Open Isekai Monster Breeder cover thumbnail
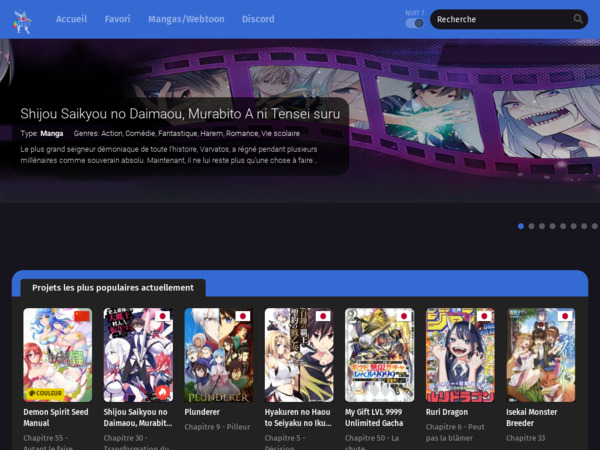Screen dimensions: 600x450 [x=541, y=355]
